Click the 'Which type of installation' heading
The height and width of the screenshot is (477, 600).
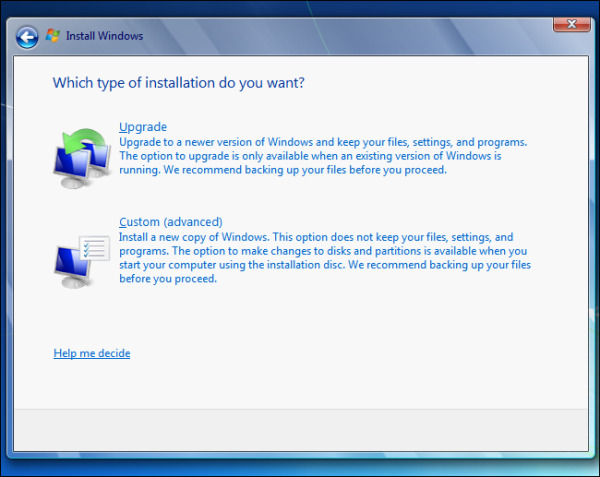point(178,83)
